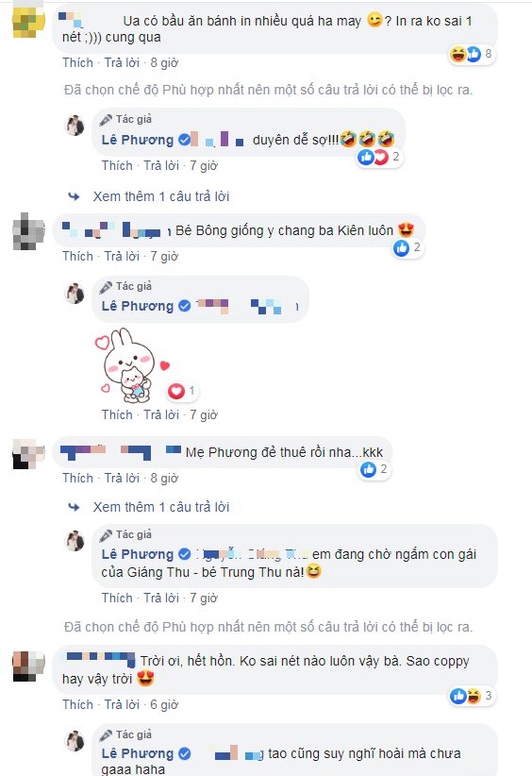
Task: Expand first 'Xem thêm 1 câu trả lời'
Action: (161, 196)
